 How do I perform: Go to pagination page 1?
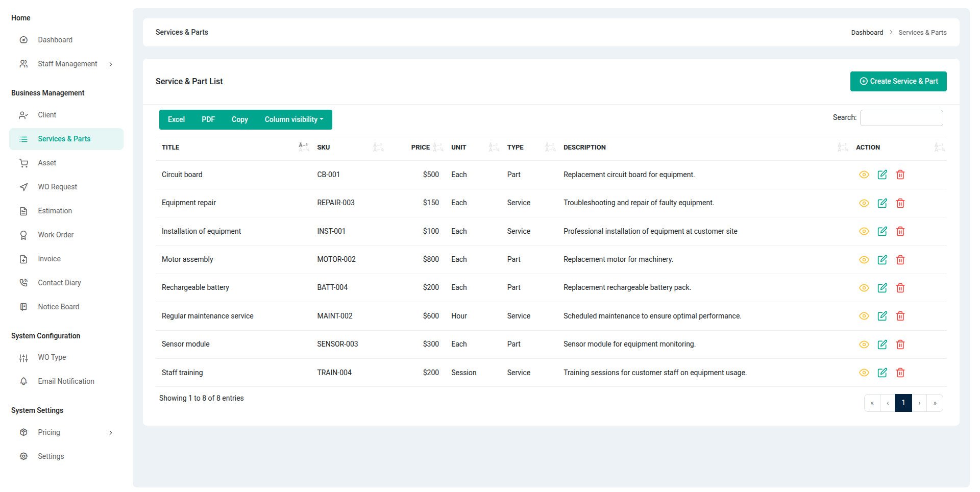pos(903,403)
